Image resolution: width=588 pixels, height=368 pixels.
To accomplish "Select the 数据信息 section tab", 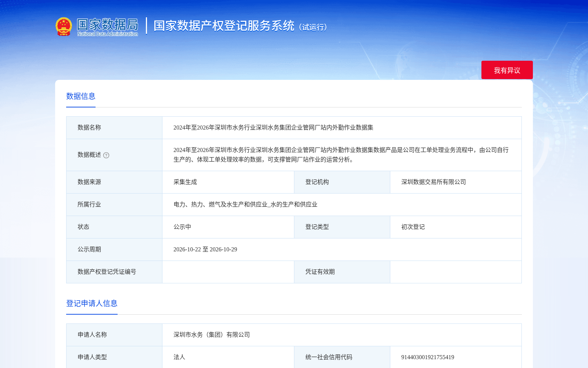I will click(81, 96).
